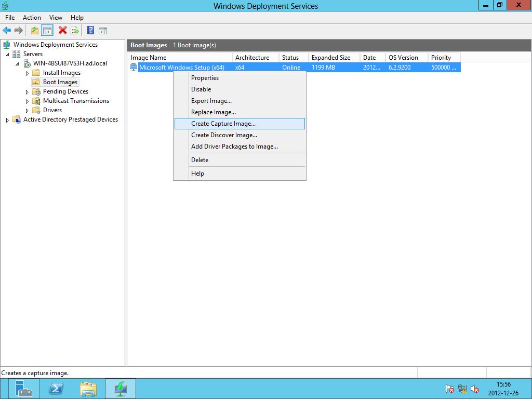Click the Export list toolbar icon
This screenshot has height=399, width=532.
(75, 31)
